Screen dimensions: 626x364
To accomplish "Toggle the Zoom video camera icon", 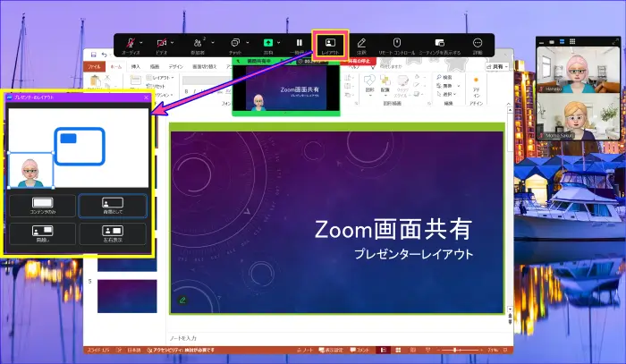I will click(161, 43).
